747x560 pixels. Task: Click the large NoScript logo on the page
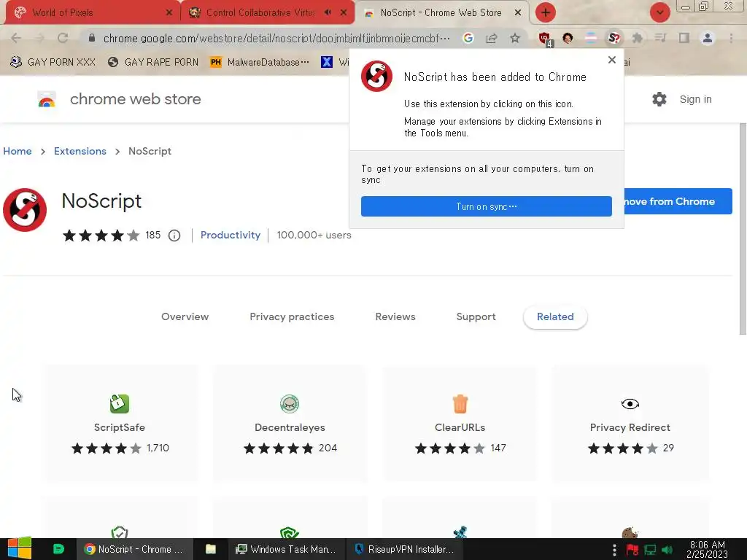click(25, 210)
